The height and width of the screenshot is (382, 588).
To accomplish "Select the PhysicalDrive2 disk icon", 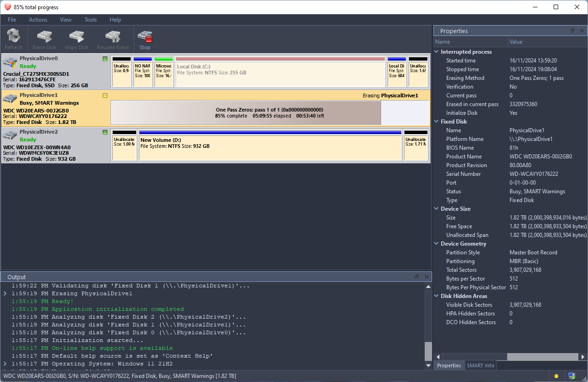I will (x=11, y=136).
